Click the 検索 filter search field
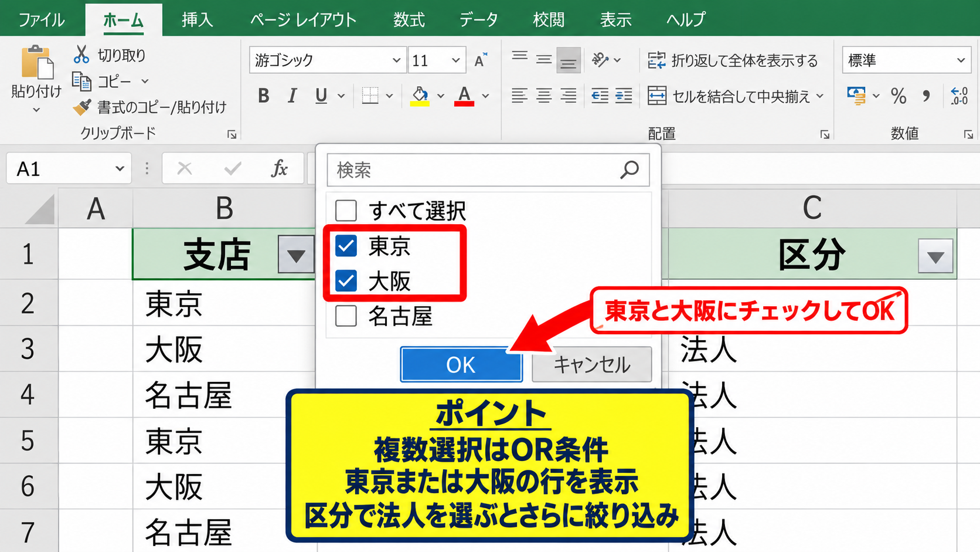The width and height of the screenshot is (980, 552). [488, 170]
